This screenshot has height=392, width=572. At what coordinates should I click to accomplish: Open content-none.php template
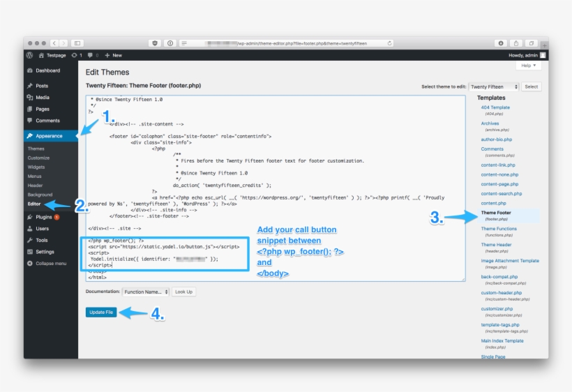(x=499, y=174)
